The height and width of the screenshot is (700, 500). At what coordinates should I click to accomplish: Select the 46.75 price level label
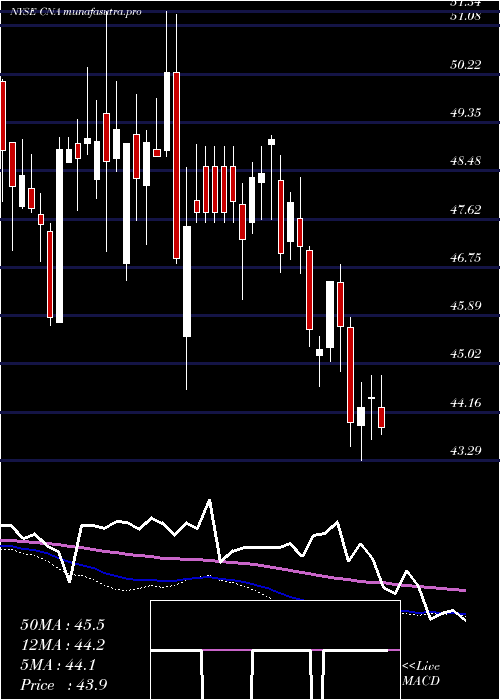466,258
